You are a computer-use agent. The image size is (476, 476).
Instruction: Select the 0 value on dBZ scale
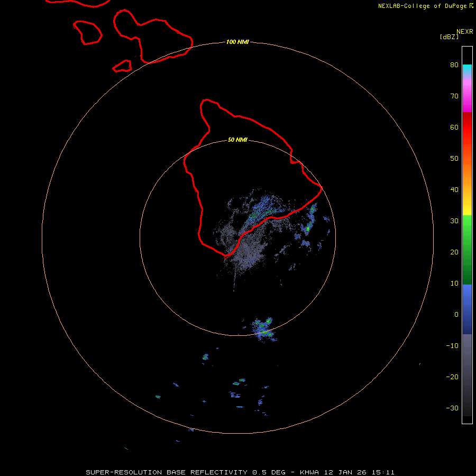456,315
